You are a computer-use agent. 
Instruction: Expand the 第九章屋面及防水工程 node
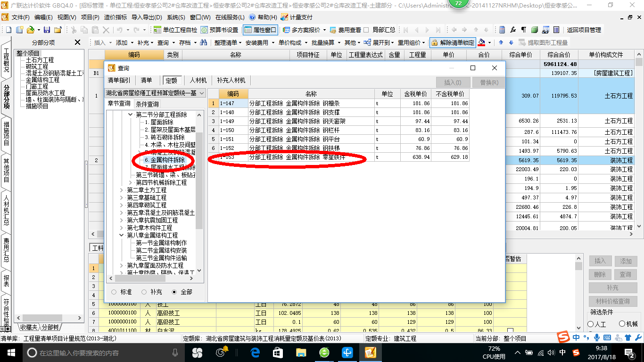(122, 265)
